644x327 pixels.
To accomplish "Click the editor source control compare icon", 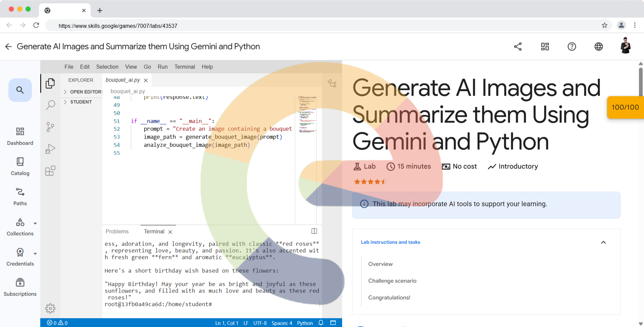I will (332, 83).
